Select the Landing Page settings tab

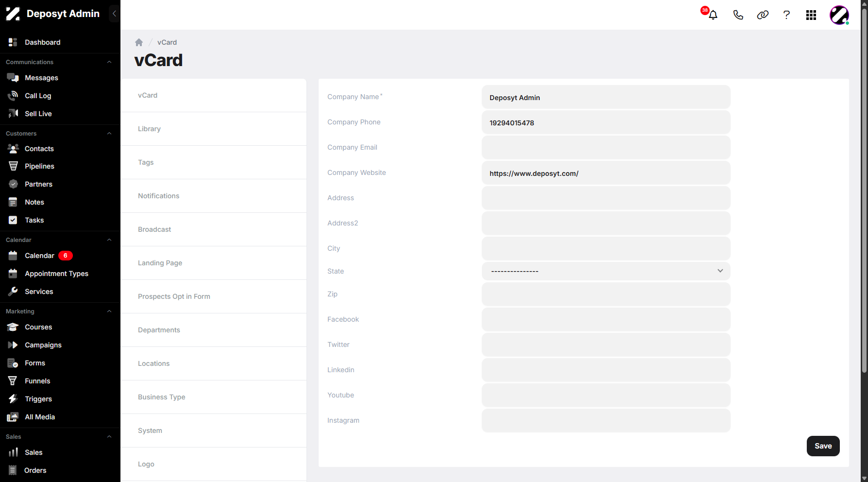pyautogui.click(x=214, y=263)
